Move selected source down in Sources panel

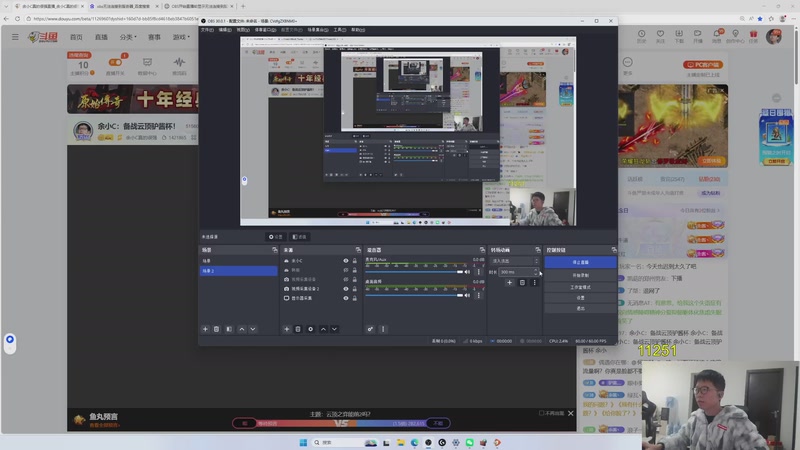334,329
